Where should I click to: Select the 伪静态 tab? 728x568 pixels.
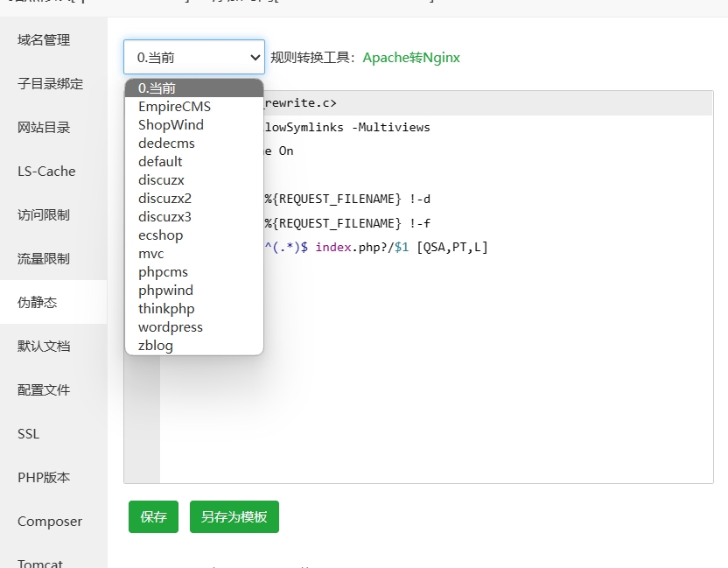coord(53,302)
